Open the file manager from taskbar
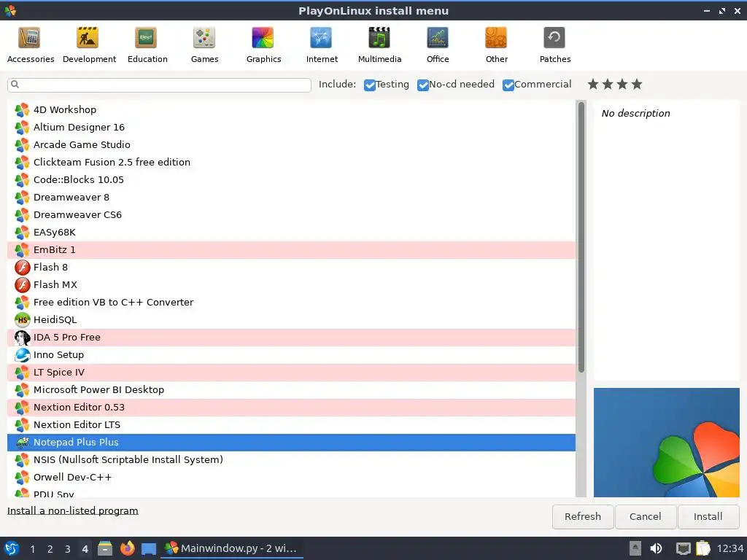This screenshot has width=747, height=560. point(105,548)
